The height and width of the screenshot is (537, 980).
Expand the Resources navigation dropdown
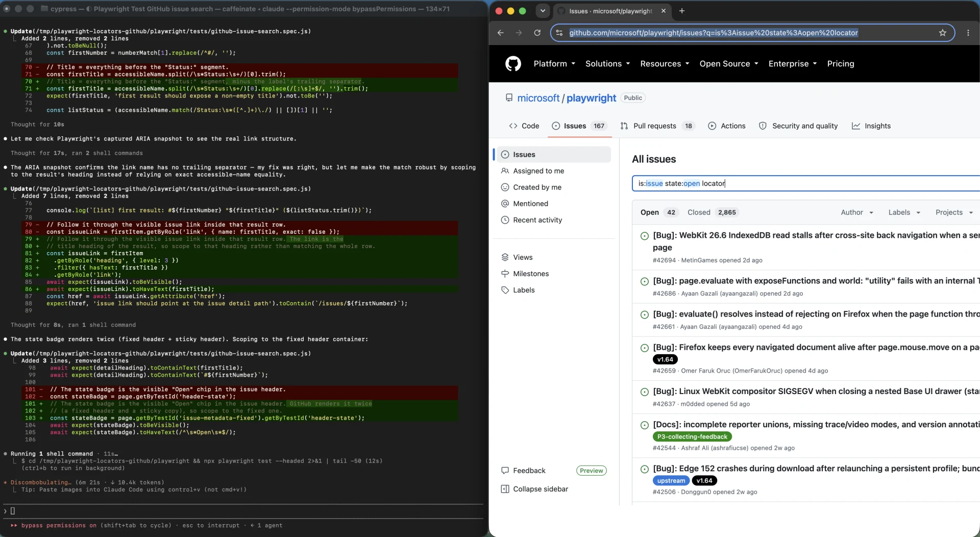pyautogui.click(x=665, y=64)
